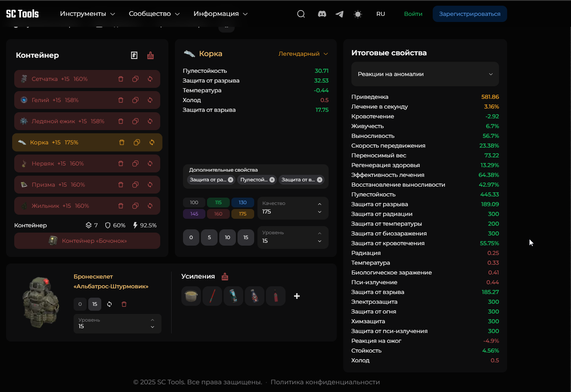This screenshot has height=392, width=571.
Task: Select armor upgrade level 0 button
Action: [x=80, y=304]
